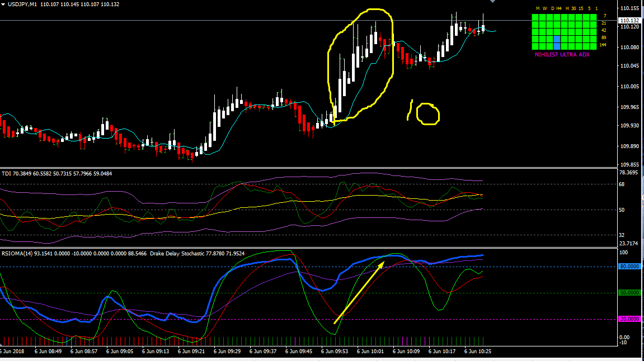Click the W timeframe header of ADX grid
The height and width of the screenshot is (361, 644).
(x=544, y=8)
